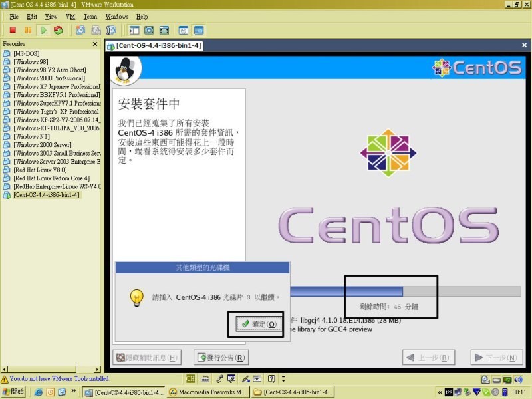
Task: Open the Help menu
Action: point(142,17)
